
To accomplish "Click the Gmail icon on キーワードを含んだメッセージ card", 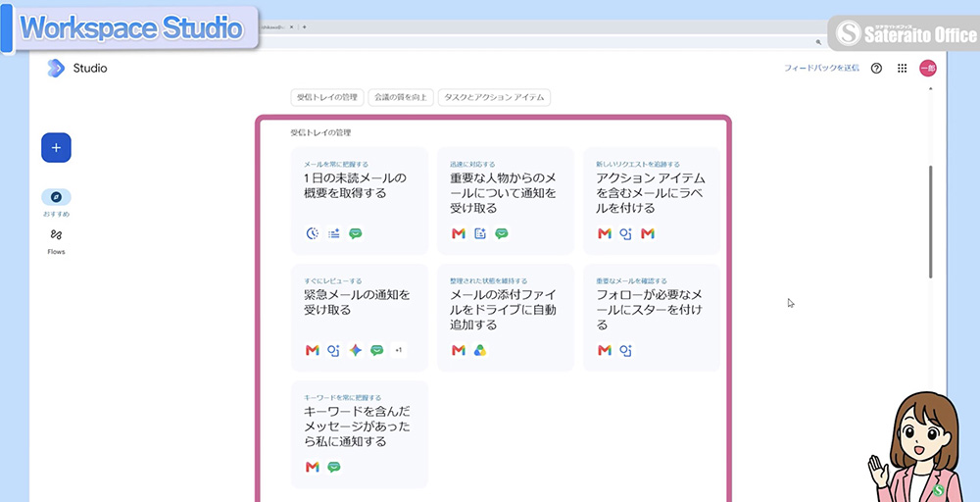I will point(313,467).
